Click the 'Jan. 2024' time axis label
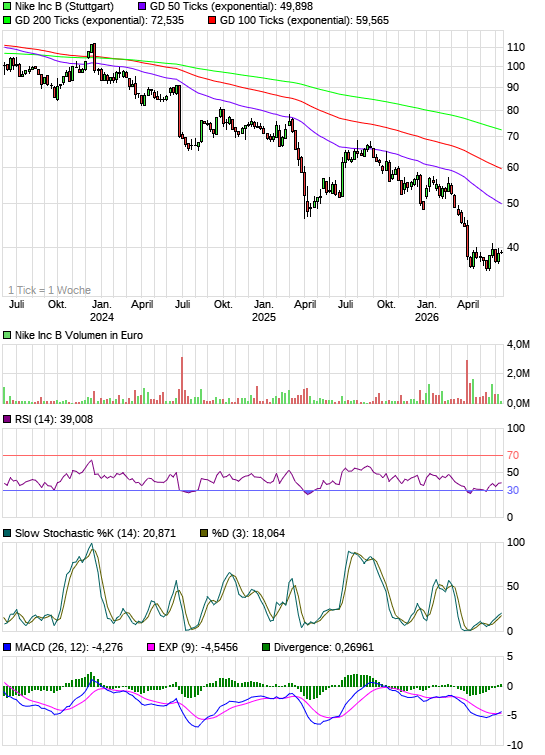The width and height of the screenshot is (545, 755). [102, 311]
